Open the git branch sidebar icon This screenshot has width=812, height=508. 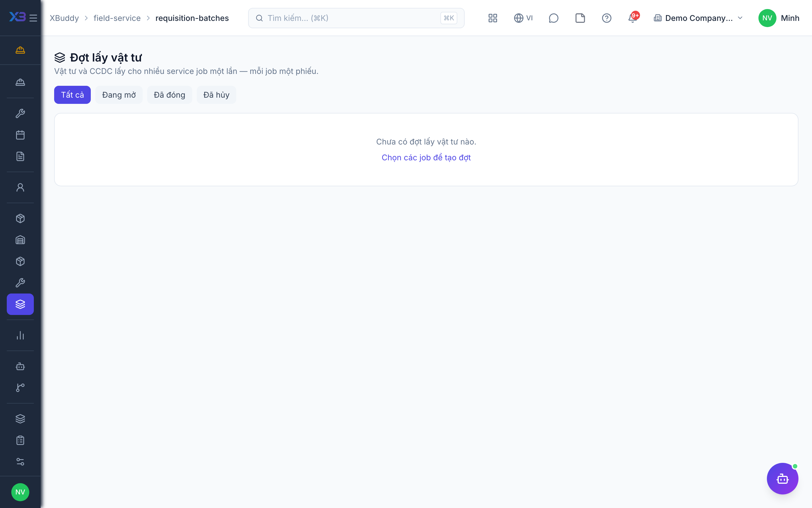pyautogui.click(x=20, y=388)
